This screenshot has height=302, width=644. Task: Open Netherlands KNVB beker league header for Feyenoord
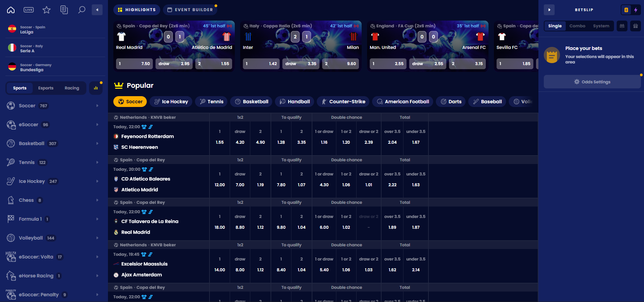[x=148, y=117]
